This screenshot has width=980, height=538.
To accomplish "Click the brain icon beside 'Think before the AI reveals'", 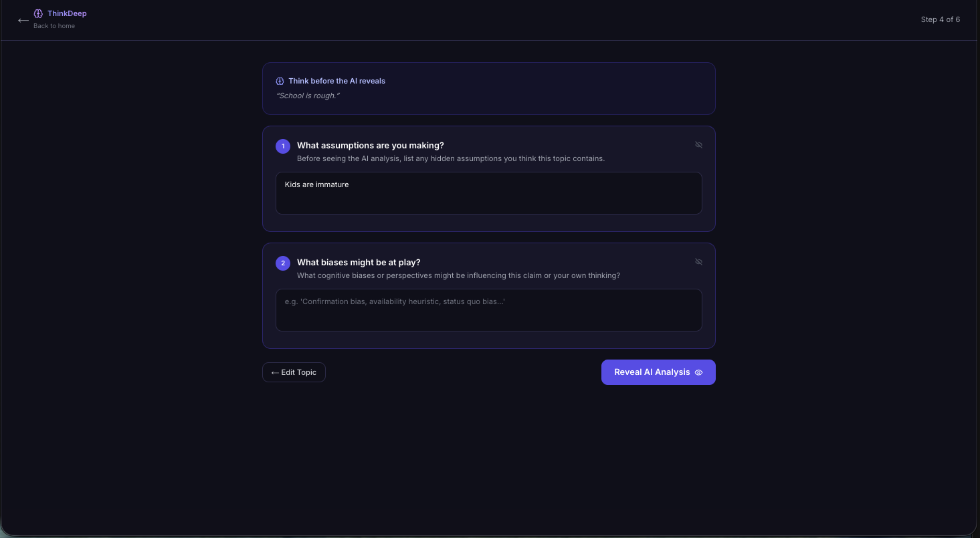I will 280,81.
